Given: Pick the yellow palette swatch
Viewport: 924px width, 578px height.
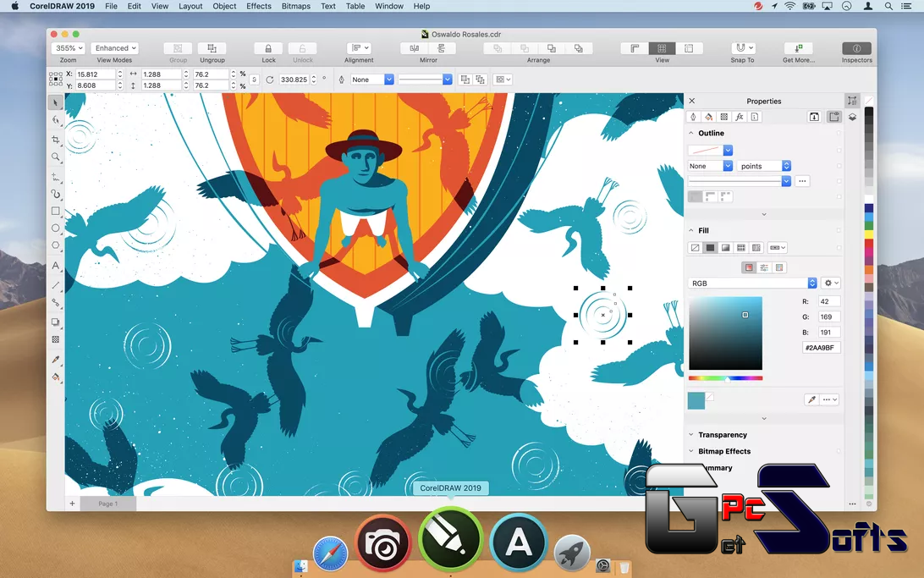Looking at the screenshot, I should 869,234.
